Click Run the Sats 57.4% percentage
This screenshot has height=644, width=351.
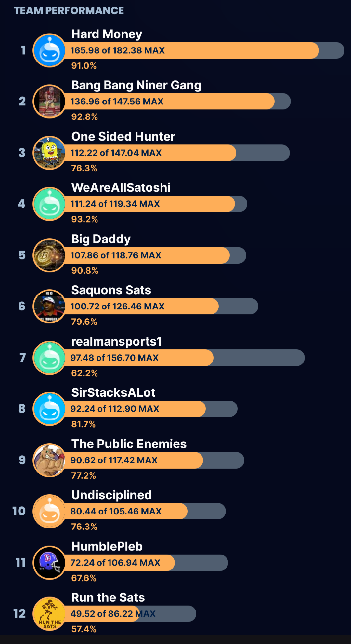point(84,629)
